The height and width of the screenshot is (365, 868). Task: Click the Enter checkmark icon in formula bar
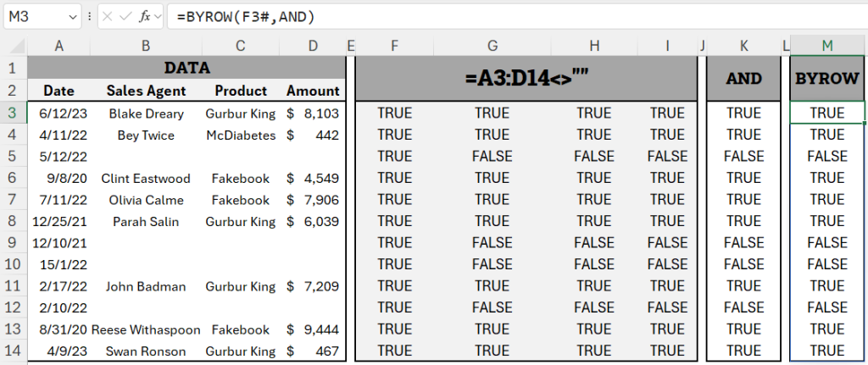pos(125,17)
